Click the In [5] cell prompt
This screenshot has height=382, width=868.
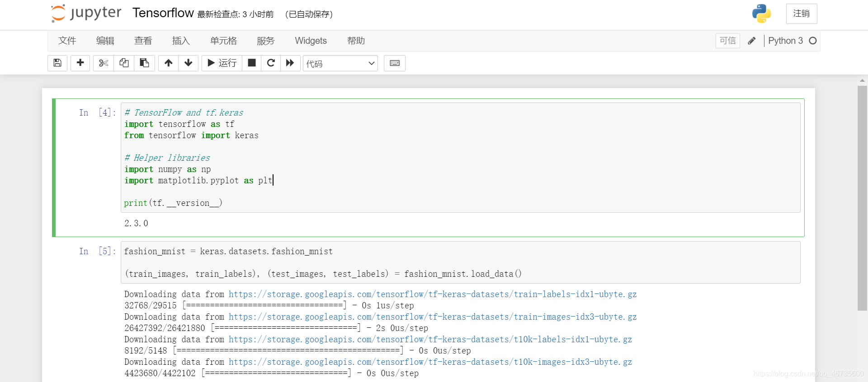click(97, 251)
